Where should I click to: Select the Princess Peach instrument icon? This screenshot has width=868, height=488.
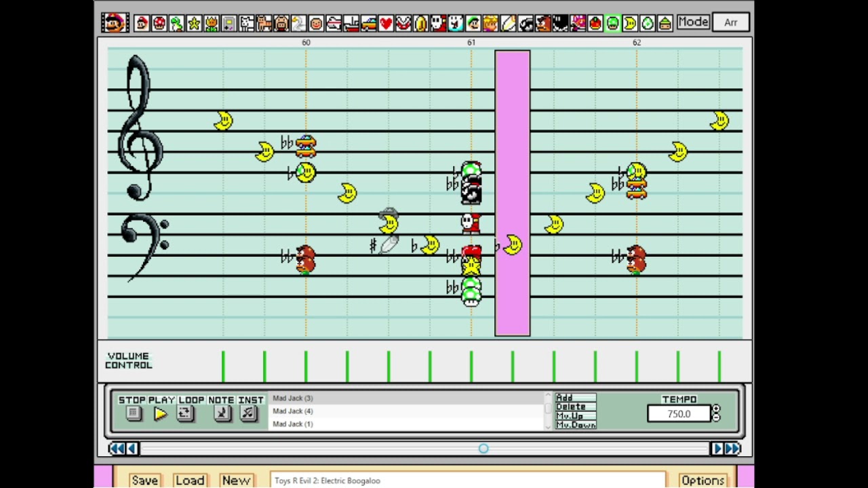490,23
